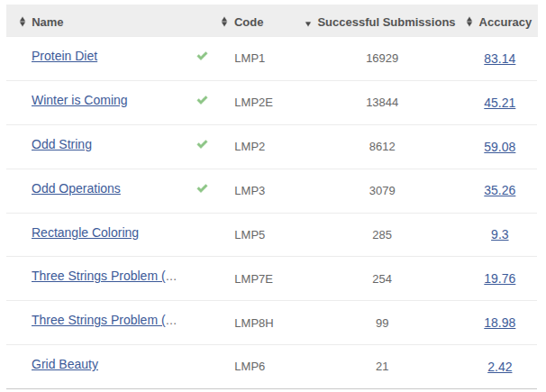Select the code LMP5
546x392 pixels.
(250, 235)
